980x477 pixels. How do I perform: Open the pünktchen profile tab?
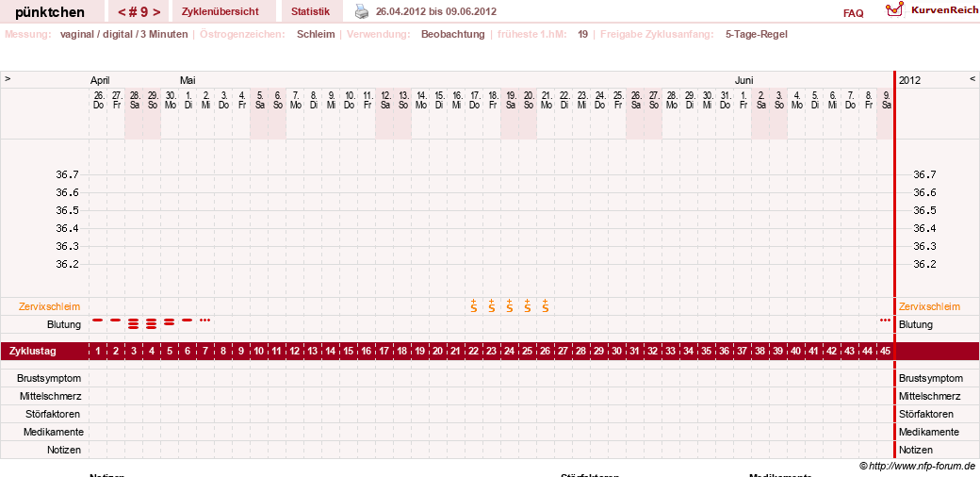tap(50, 12)
